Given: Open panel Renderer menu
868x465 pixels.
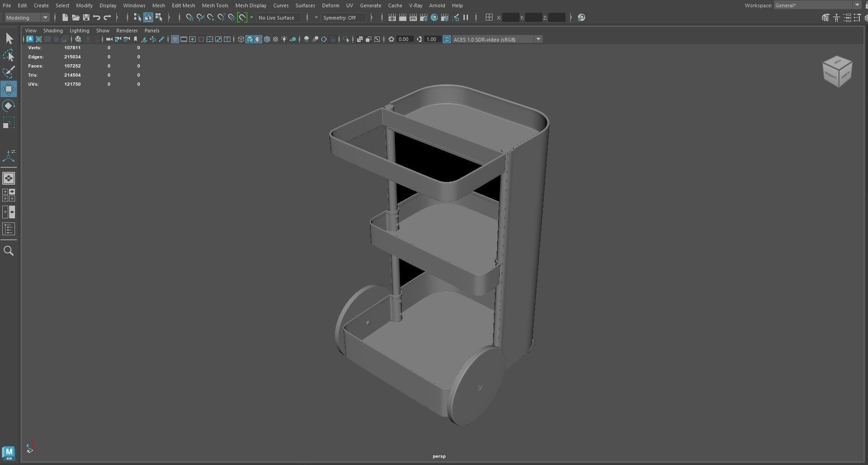Looking at the screenshot, I should [x=127, y=31].
